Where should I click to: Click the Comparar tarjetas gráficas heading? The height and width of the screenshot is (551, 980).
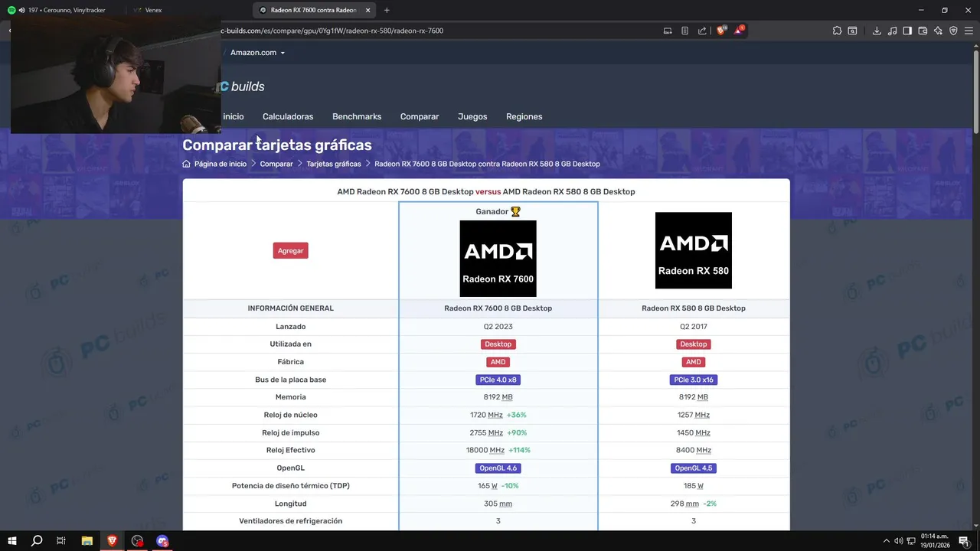[277, 145]
